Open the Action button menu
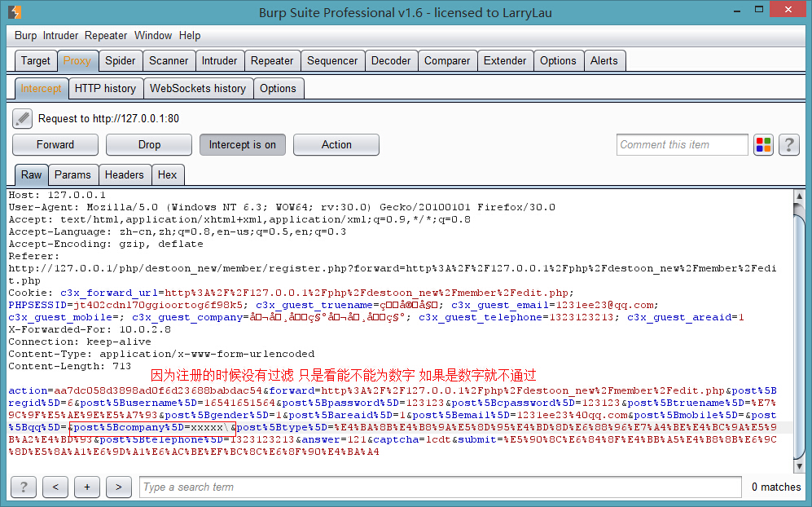This screenshot has height=507, width=812. pos(336,144)
